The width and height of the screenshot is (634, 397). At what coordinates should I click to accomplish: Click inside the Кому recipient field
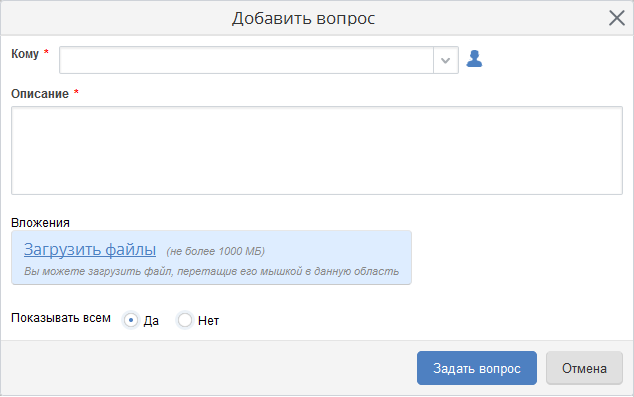247,60
